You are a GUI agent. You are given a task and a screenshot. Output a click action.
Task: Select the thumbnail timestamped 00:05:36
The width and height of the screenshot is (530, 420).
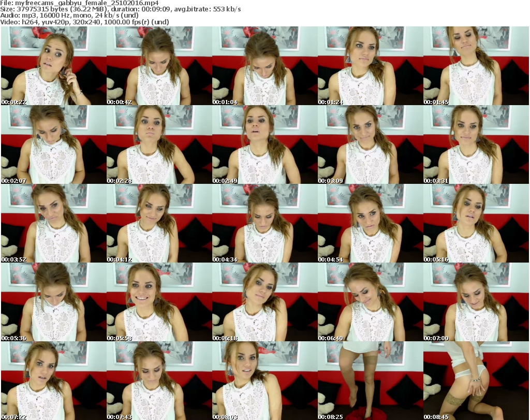(x=54, y=302)
